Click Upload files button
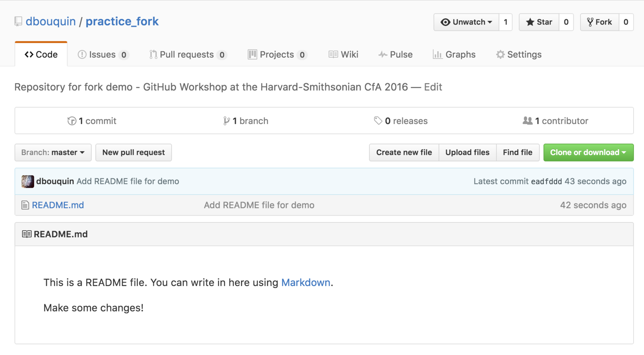The width and height of the screenshot is (644, 355). point(467,152)
